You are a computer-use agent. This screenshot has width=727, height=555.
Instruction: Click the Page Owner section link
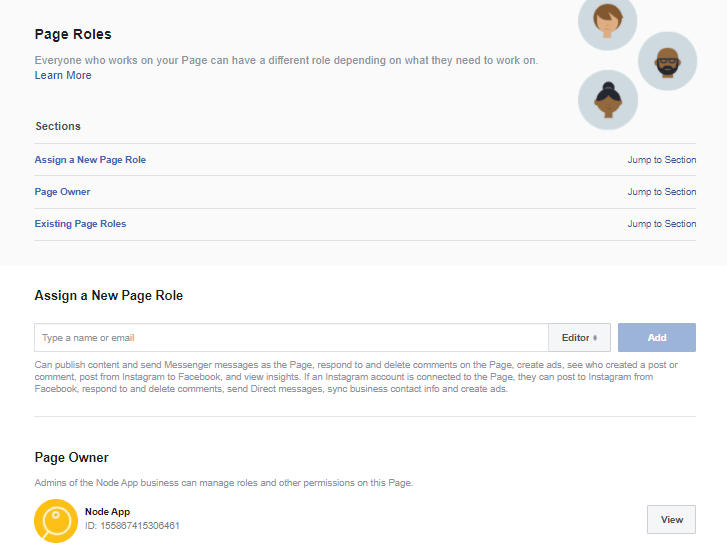pos(63,191)
